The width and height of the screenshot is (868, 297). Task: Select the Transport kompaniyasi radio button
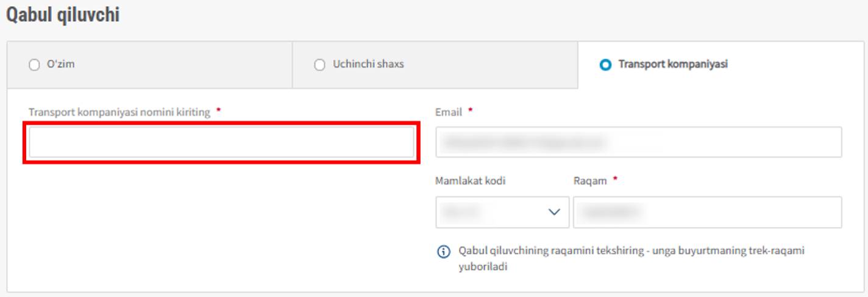pyautogui.click(x=605, y=65)
